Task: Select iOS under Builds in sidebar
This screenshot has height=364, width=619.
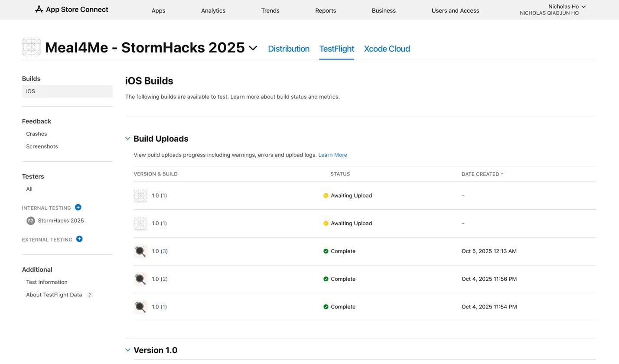Action: pyautogui.click(x=67, y=91)
